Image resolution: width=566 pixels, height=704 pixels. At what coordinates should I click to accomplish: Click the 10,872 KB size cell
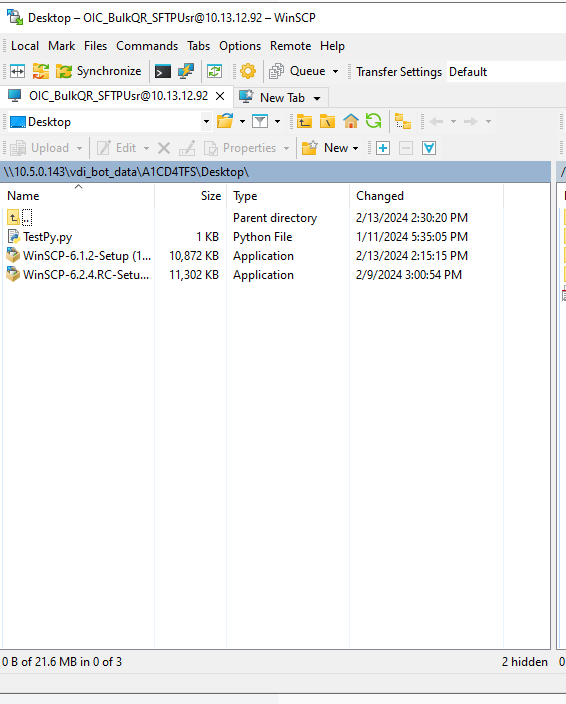[x=194, y=256]
